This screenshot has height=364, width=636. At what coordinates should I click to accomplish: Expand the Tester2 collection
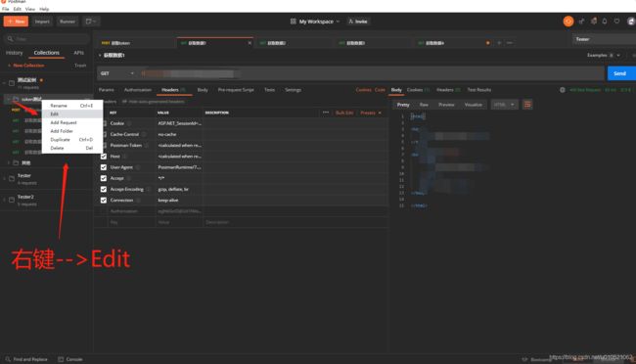[x=5, y=200]
